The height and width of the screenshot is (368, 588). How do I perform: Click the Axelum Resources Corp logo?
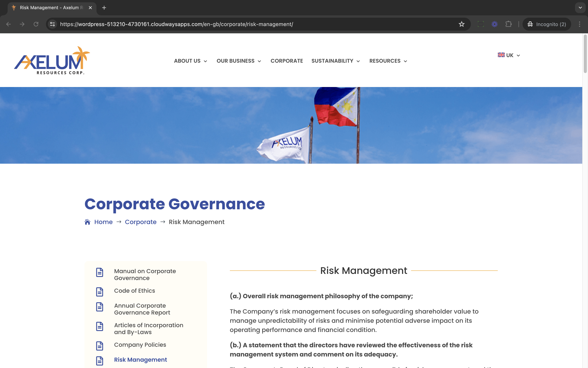coord(52,60)
